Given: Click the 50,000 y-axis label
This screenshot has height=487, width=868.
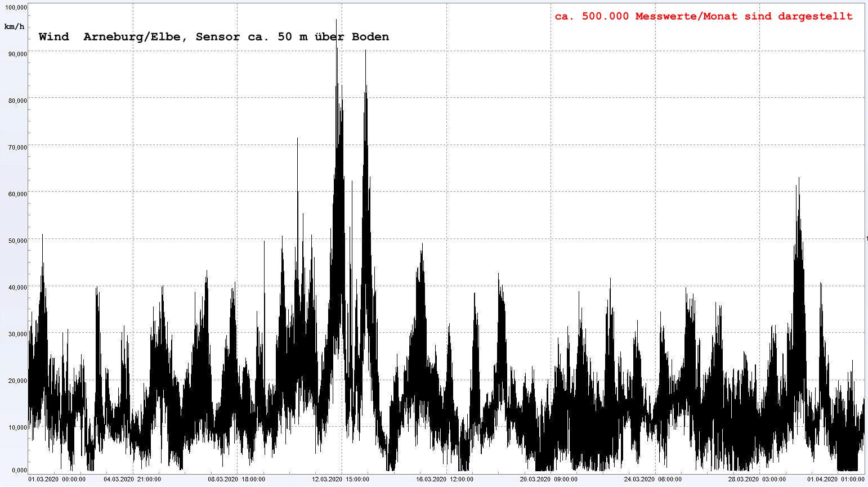Looking at the screenshot, I should (16, 241).
